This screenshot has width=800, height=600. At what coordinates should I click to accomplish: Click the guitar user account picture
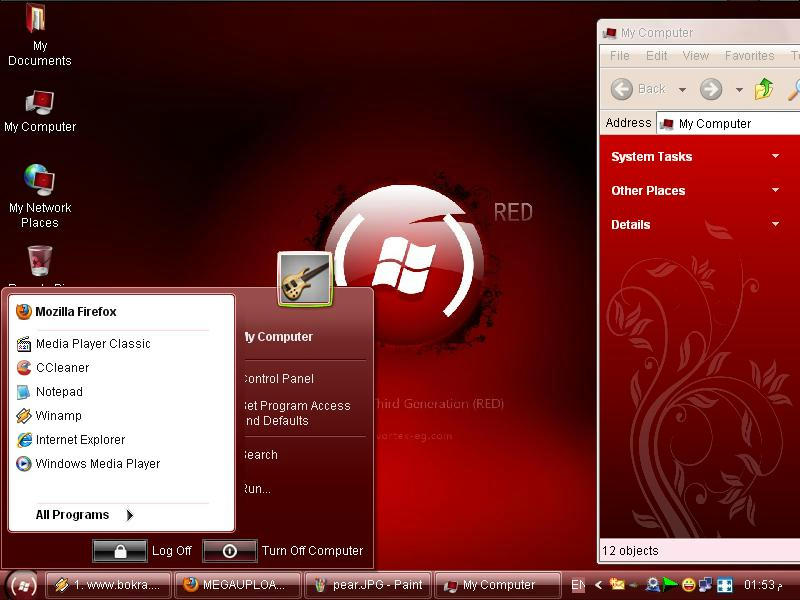(x=305, y=279)
